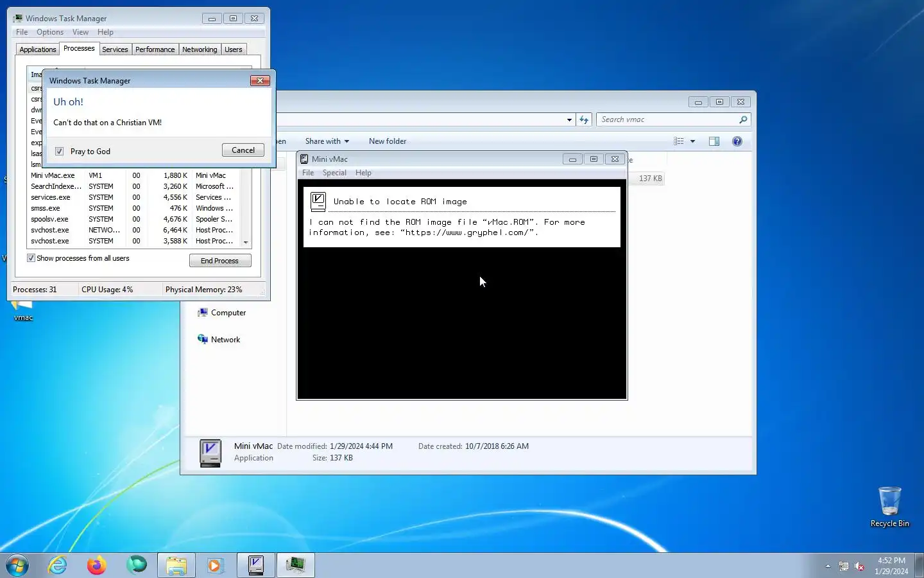Click the Explorer address bar refresh icon

pos(584,119)
